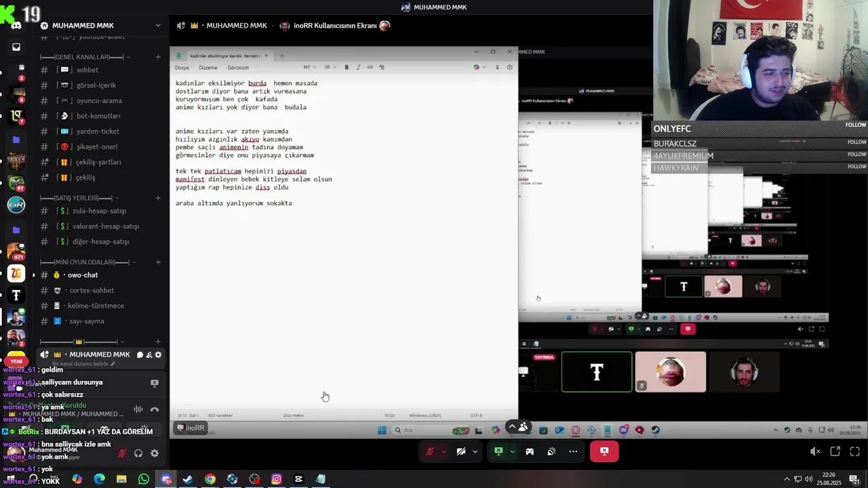The width and height of the screenshot is (868, 488).
Task: Open server menu dropdown MUHAMMED MMK
Action: 158,26
